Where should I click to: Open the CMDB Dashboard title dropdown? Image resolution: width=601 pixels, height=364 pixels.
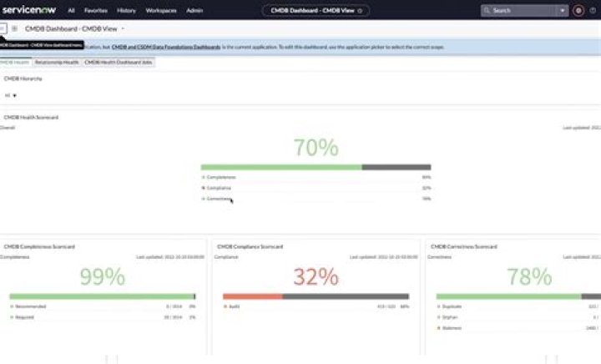point(123,28)
